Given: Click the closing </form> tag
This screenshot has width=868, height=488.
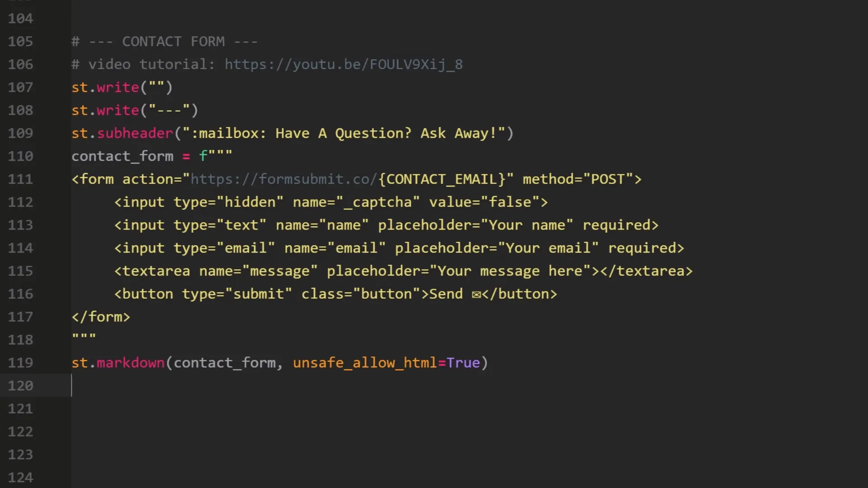Looking at the screenshot, I should pos(101,317).
